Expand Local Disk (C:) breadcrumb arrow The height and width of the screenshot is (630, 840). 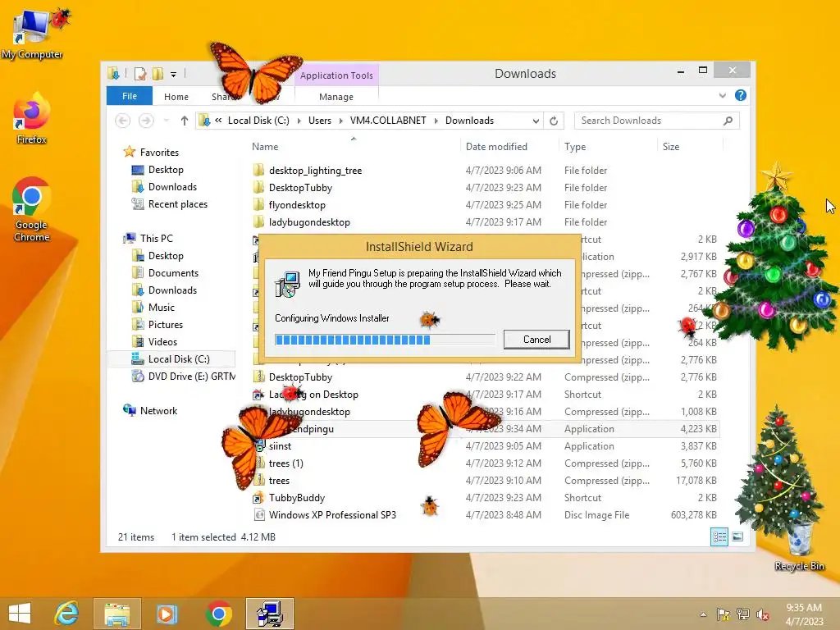299,121
